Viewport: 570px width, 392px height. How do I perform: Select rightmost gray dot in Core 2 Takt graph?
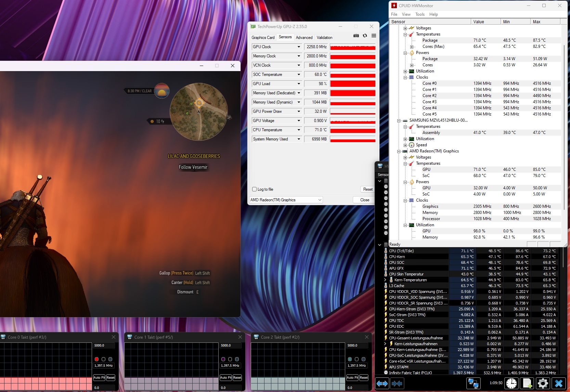click(x=363, y=359)
